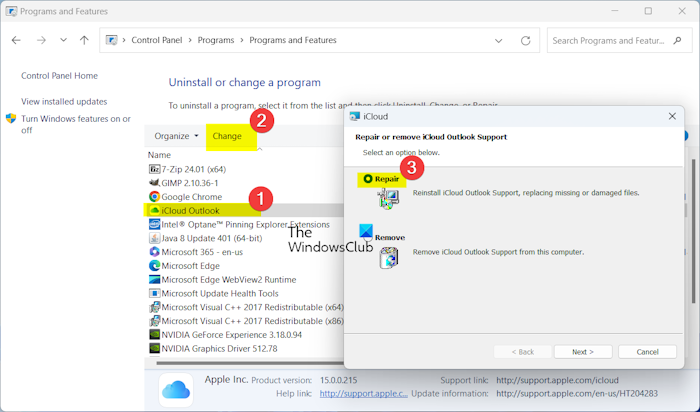Click the 7-Zip program icon
The height and width of the screenshot is (412, 700).
click(x=154, y=169)
